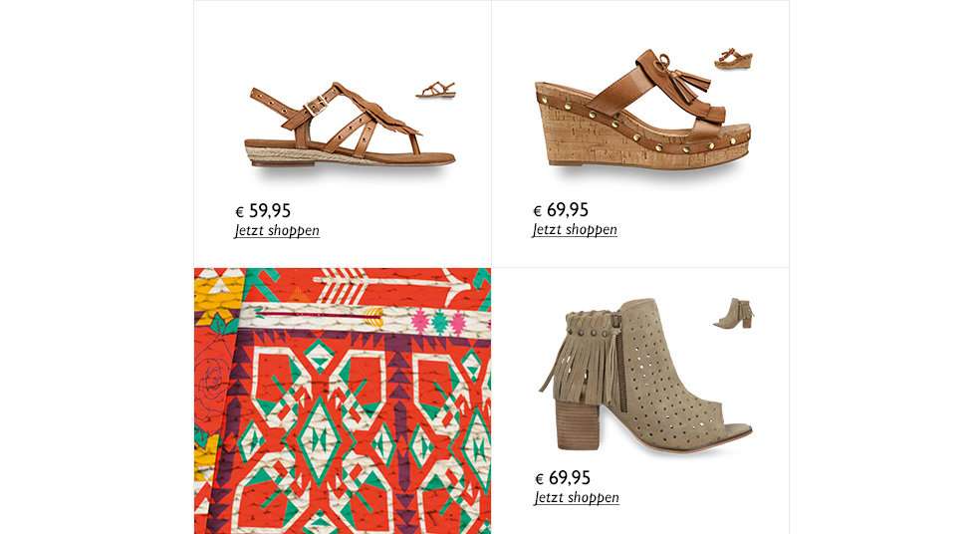The width and height of the screenshot is (980, 534).
Task: Open the brown flat fringe sandal image
Action: pos(350,126)
